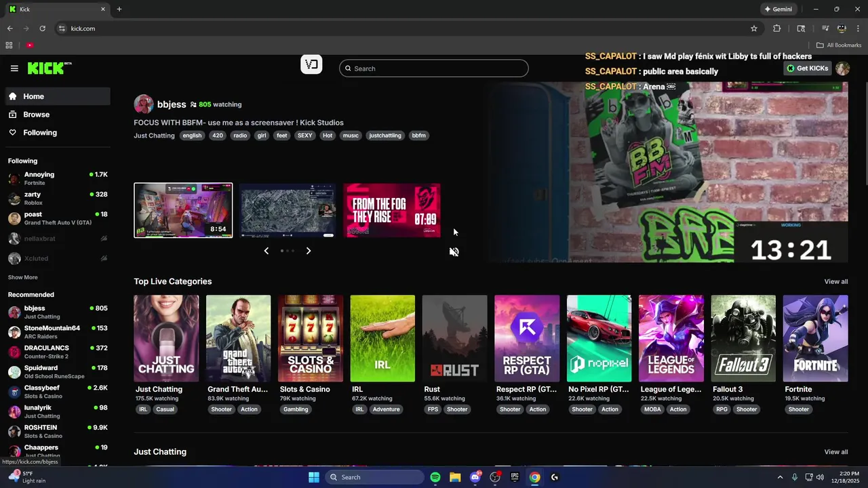This screenshot has width=868, height=488.
Task: Select the map stream thumbnail
Action: click(x=288, y=210)
